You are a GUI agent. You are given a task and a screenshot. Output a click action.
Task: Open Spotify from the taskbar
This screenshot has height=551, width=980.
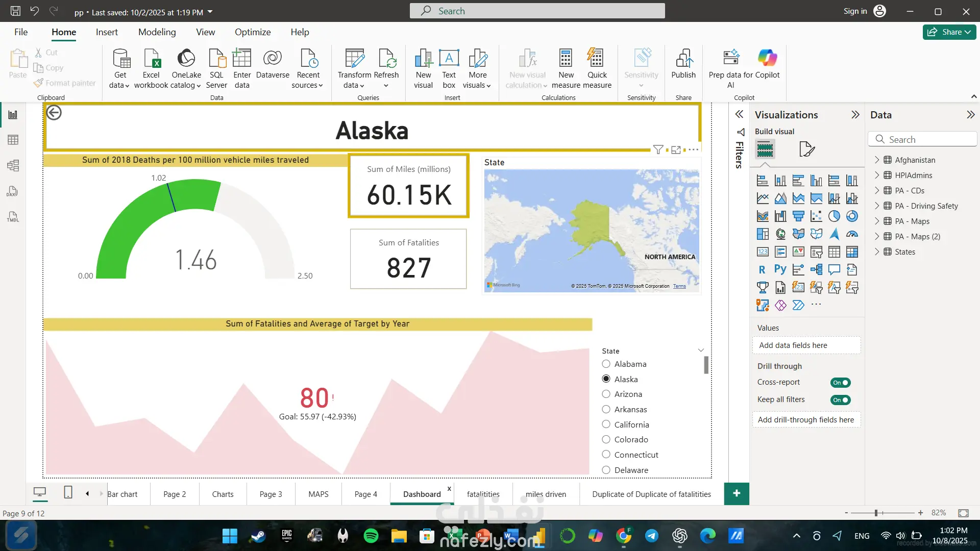point(371,536)
